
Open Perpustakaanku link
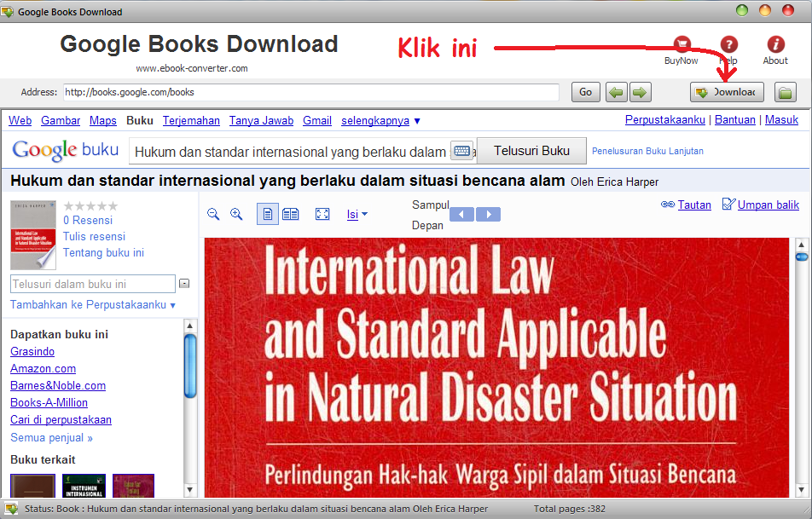(665, 119)
